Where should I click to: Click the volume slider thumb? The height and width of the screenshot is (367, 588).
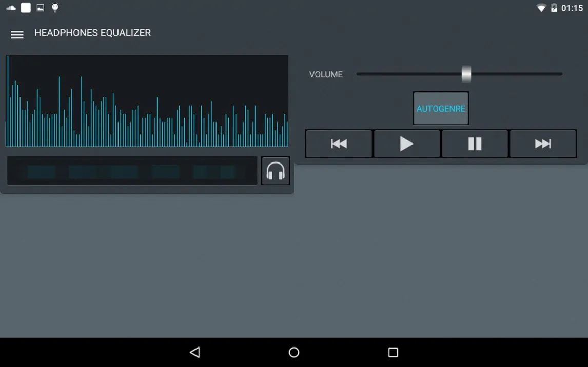466,74
